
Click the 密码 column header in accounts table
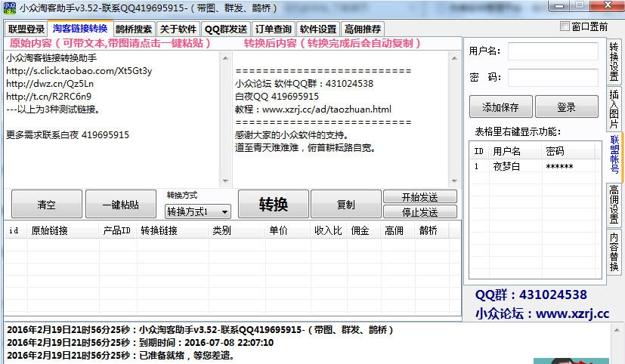(x=568, y=151)
